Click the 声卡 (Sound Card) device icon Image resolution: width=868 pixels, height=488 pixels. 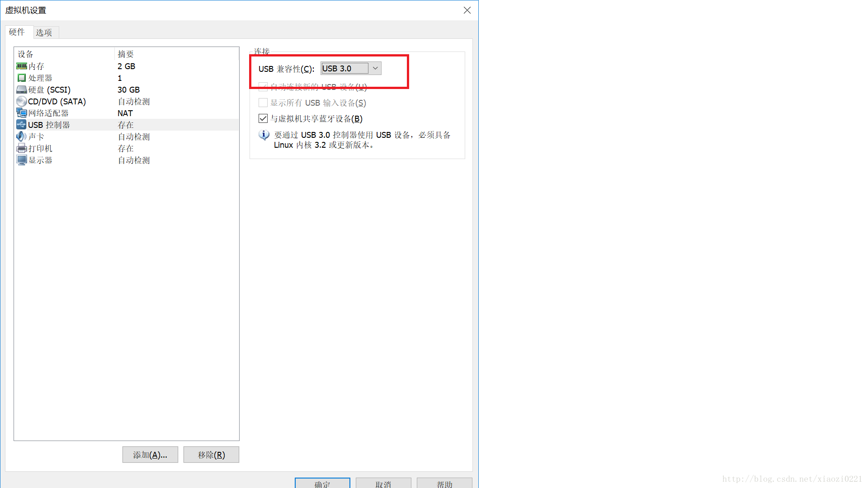tap(21, 136)
